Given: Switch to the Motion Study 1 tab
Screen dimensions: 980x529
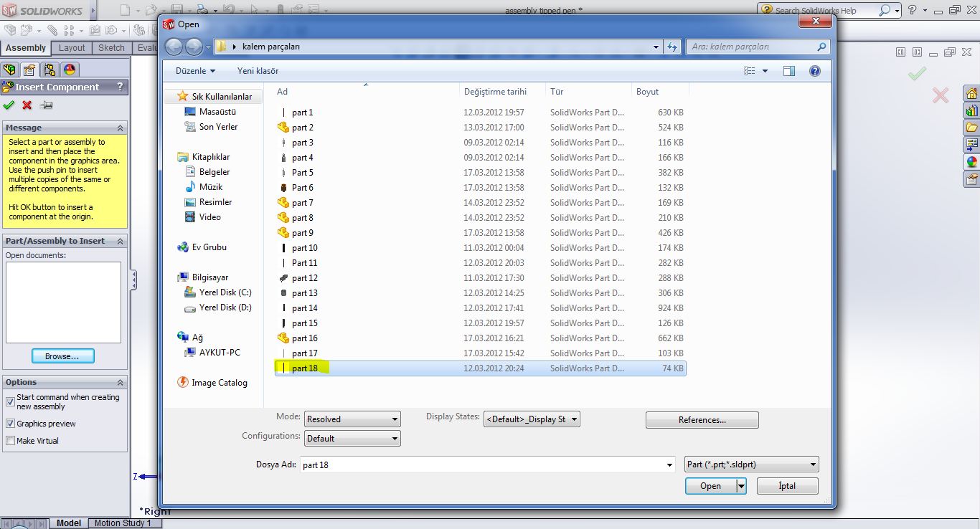Looking at the screenshot, I should coord(123,523).
